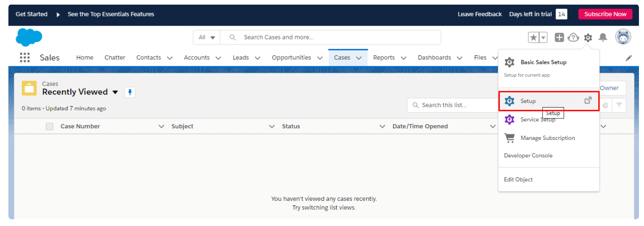The height and width of the screenshot is (226, 644).
Task: Open the favorites list dropdown arrow
Action: click(543, 37)
